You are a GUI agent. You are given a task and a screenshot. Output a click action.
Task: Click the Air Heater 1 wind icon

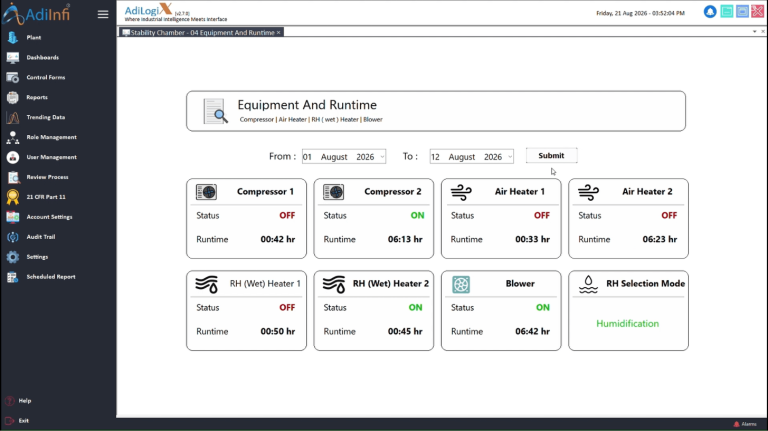tap(461, 192)
